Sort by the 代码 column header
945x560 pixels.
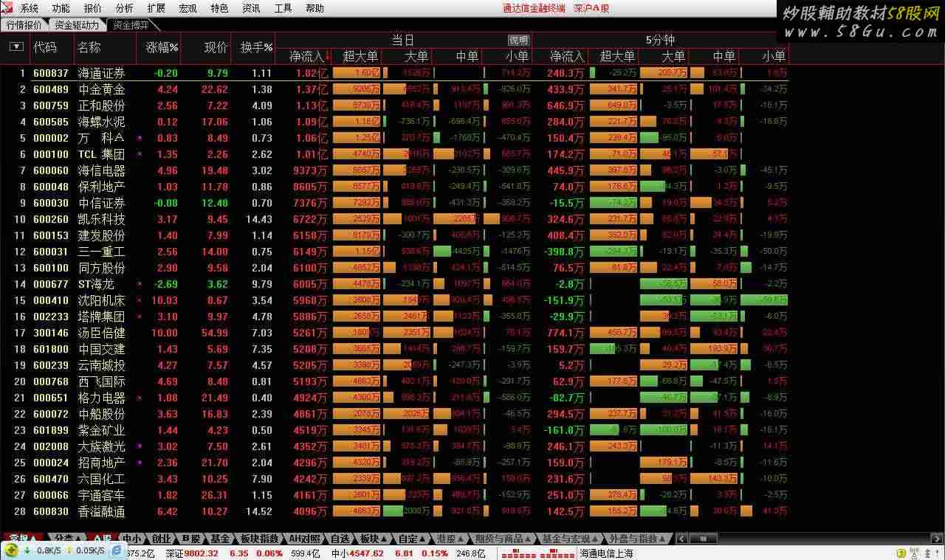[45, 47]
